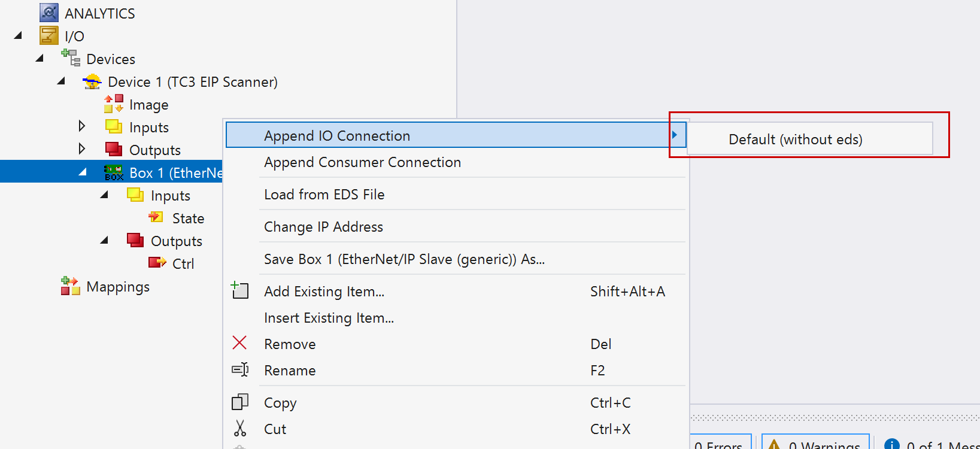Select Append Consumer Connection
The height and width of the screenshot is (449, 980).
pyautogui.click(x=362, y=162)
